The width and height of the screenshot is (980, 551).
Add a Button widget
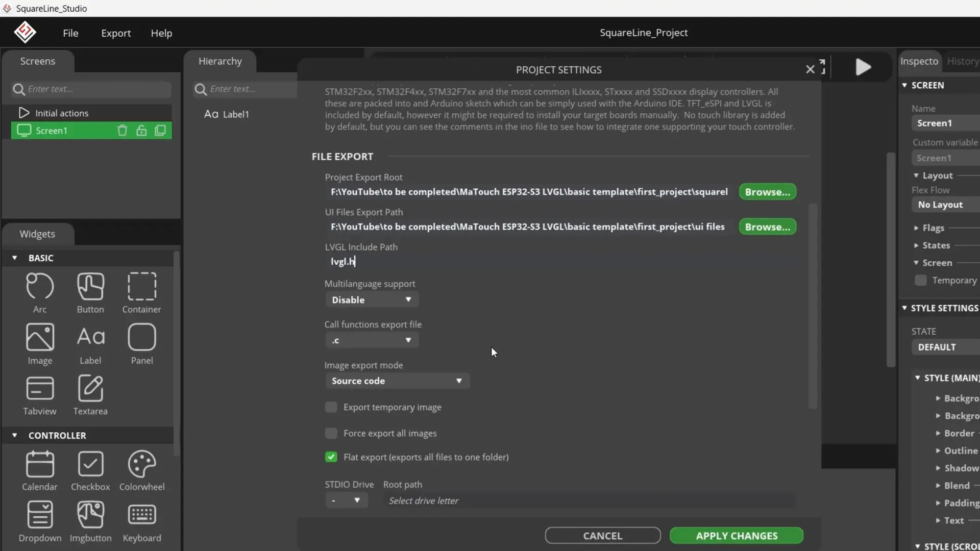90,293
